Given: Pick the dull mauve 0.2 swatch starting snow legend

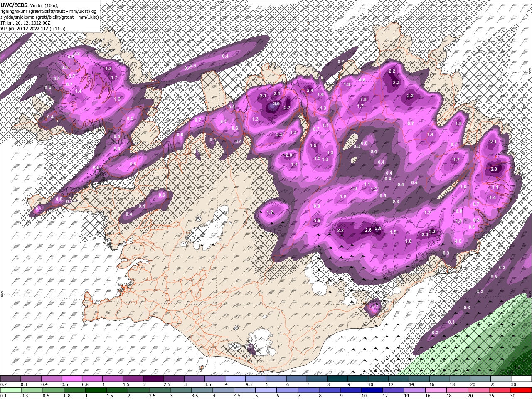Looking at the screenshot, I should pyautogui.click(x=10, y=379).
